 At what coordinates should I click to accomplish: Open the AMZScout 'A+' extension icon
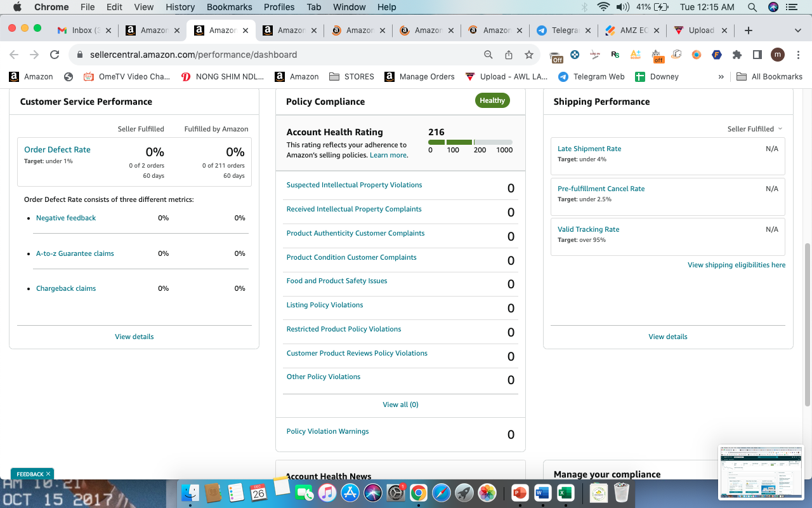(x=636, y=55)
